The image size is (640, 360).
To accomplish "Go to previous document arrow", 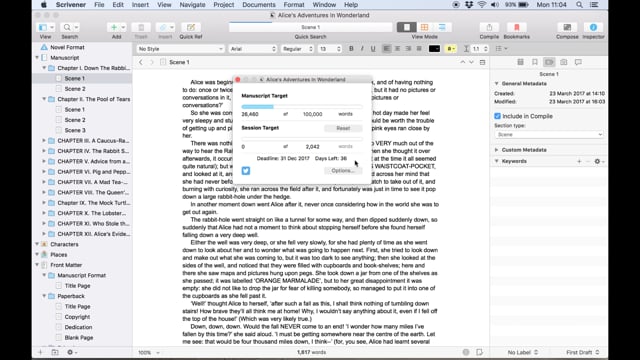I will [x=462, y=62].
